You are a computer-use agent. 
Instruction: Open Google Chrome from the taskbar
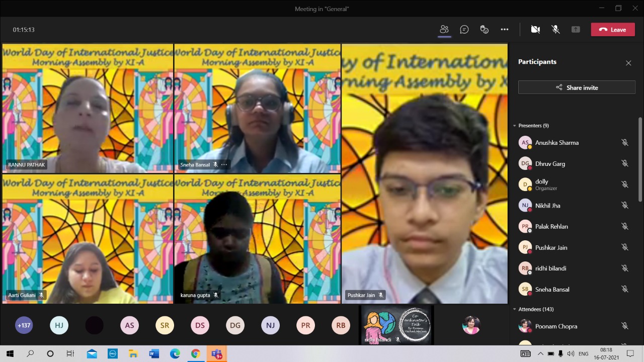click(195, 354)
